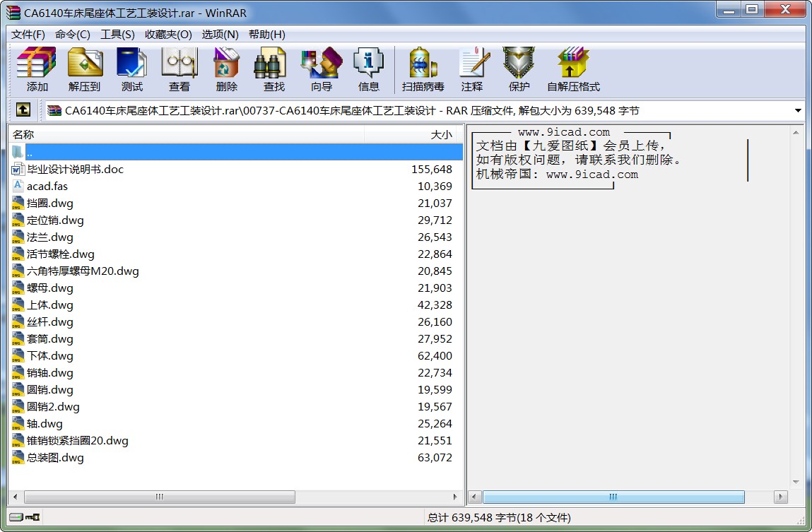The height and width of the screenshot is (532, 812).
Task: Select the 解压到 (Extract To) icon
Action: [x=84, y=69]
